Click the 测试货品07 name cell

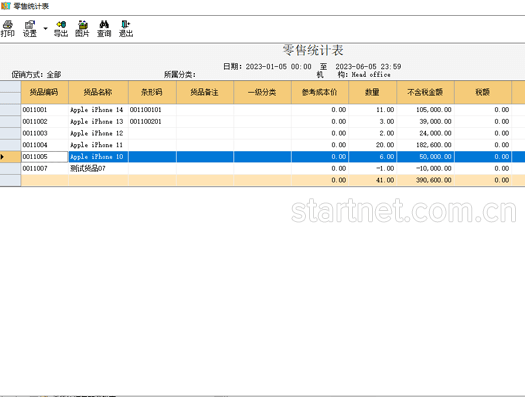[98, 168]
